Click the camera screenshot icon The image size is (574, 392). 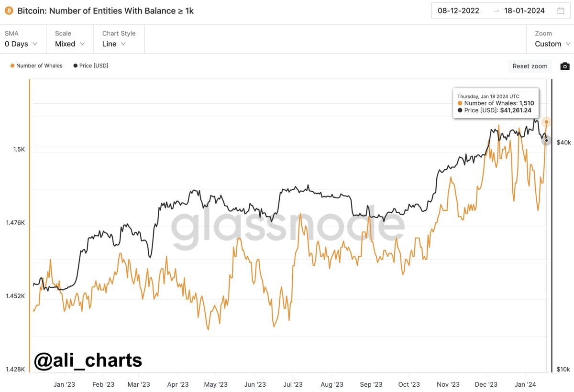pos(565,66)
